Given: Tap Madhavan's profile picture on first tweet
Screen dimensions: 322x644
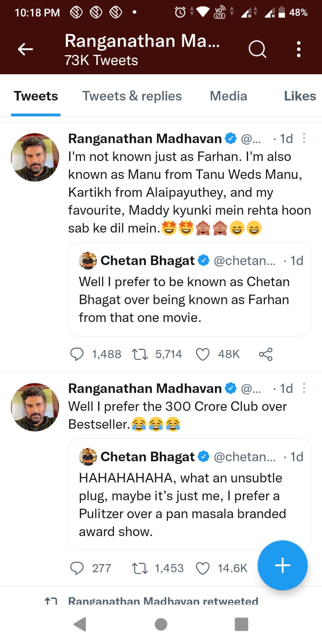Looking at the screenshot, I should pos(35,157).
